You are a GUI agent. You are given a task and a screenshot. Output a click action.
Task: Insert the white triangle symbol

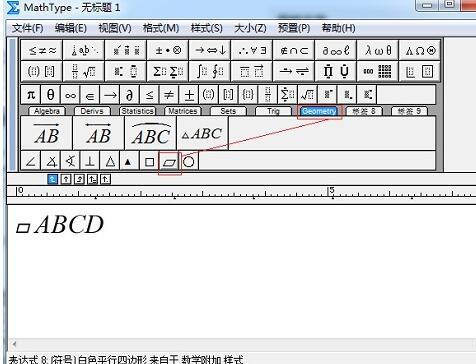point(110,161)
